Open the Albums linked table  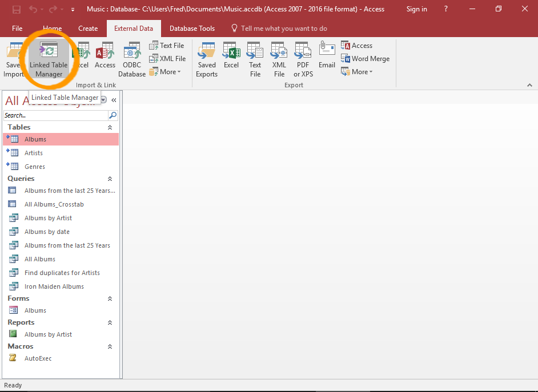pos(61,139)
